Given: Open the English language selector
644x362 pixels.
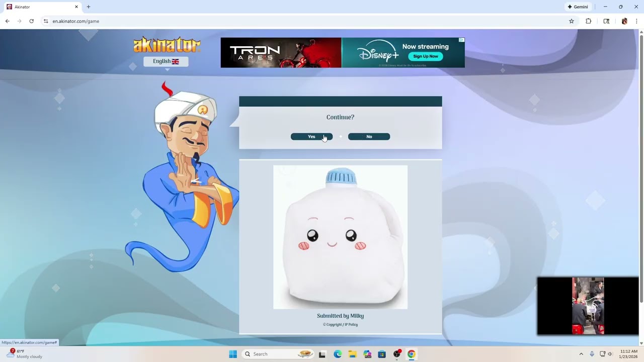Looking at the screenshot, I should [166, 61].
